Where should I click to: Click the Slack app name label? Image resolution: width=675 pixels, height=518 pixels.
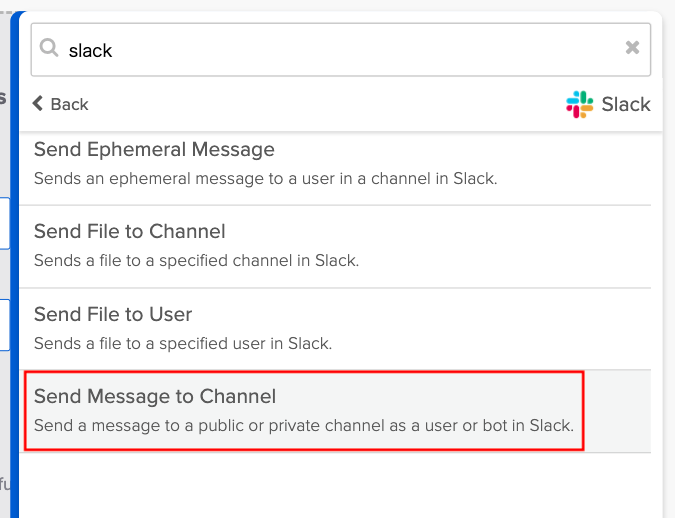point(626,104)
